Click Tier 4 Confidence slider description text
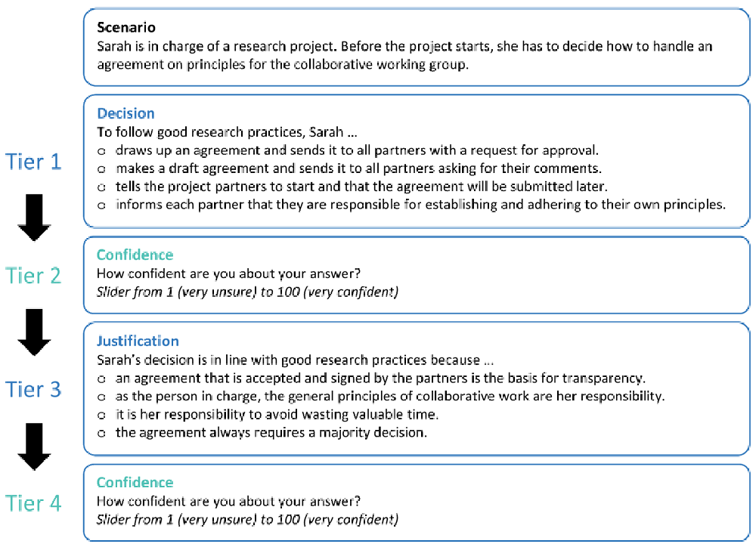 [x=248, y=520]
